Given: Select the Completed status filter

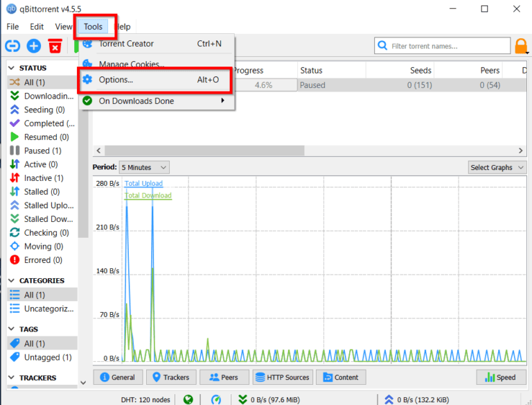Looking at the screenshot, I should pyautogui.click(x=42, y=123).
